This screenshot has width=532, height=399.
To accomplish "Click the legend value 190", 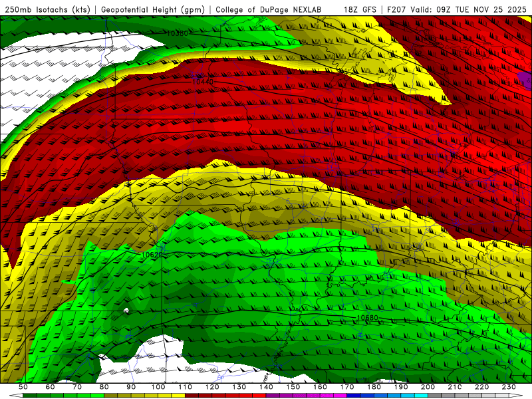I will coord(401,387).
